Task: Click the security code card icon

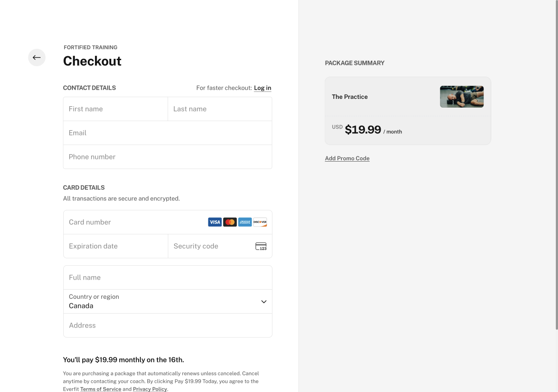Action: tap(261, 246)
